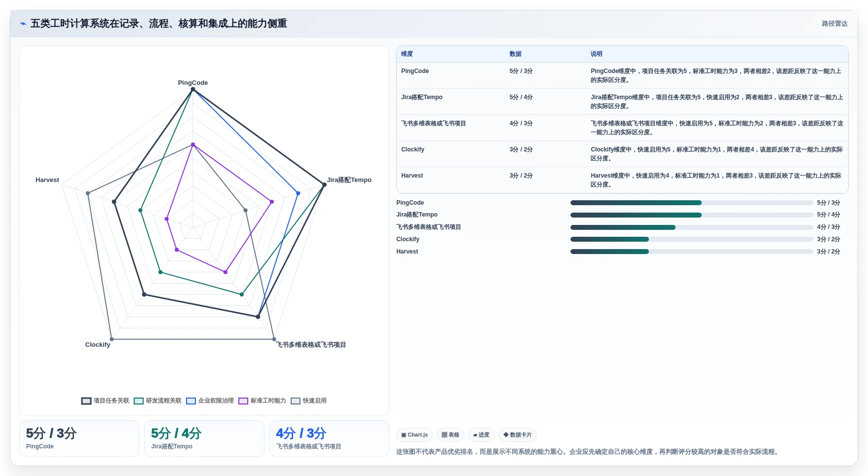Toggle the 研发流程关联 legend series
The width and height of the screenshot is (868, 476).
(x=157, y=401)
